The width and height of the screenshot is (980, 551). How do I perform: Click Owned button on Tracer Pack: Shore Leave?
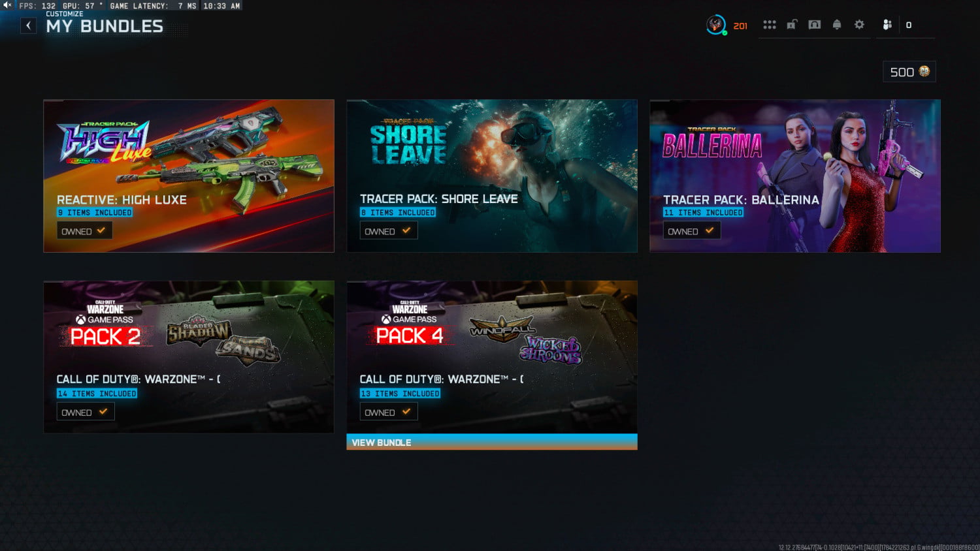click(x=388, y=230)
